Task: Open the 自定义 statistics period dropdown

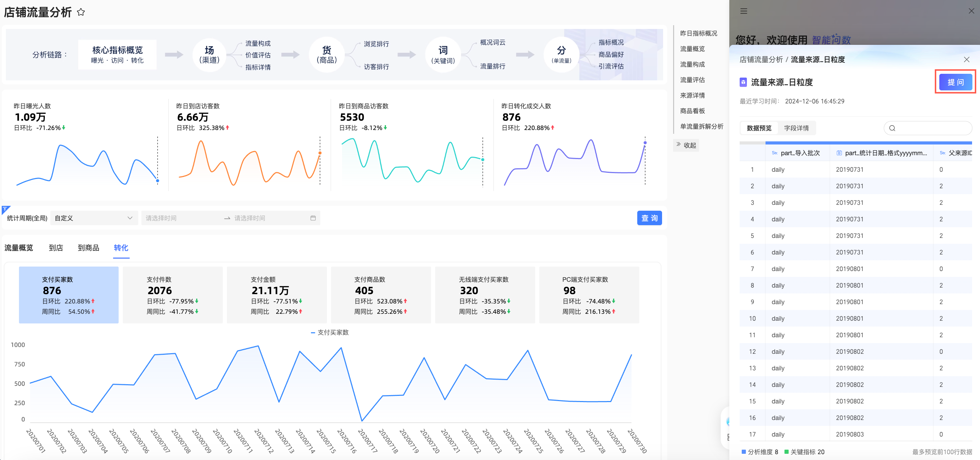Action: (93, 218)
